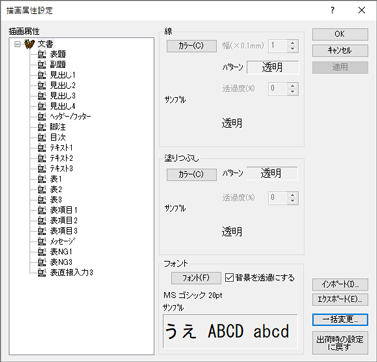377x362 pixels.
Task: Choose the テキスト2 item icon
Action: (42, 158)
